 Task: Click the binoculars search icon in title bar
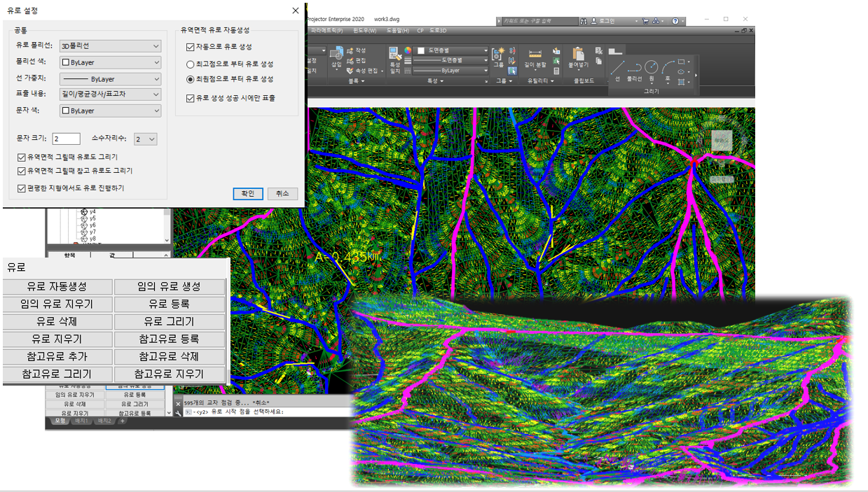584,21
